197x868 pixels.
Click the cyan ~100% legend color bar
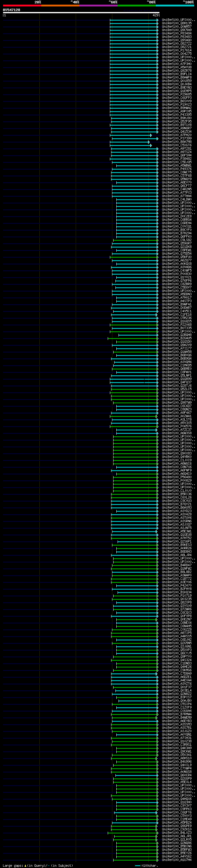175,6
